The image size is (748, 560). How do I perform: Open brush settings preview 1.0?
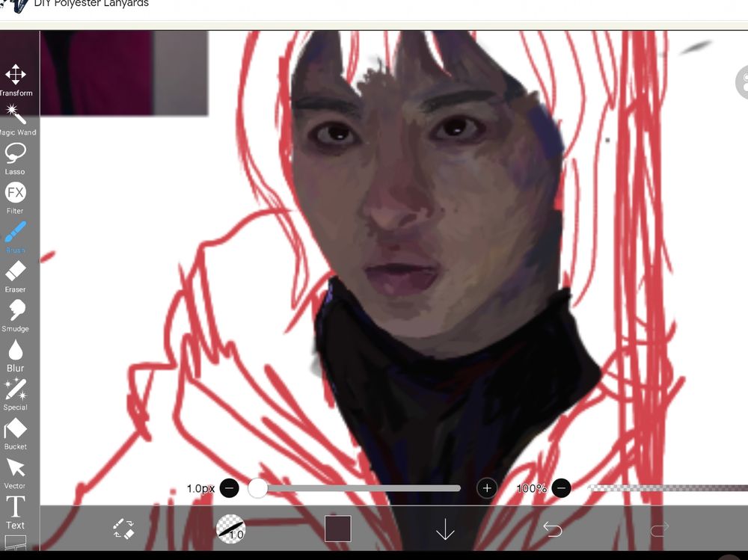[230, 529]
